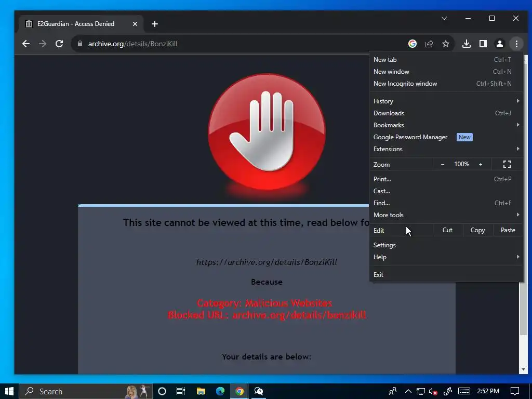532x399 pixels.
Task: Open the People icon in system tray
Action: pos(393,391)
